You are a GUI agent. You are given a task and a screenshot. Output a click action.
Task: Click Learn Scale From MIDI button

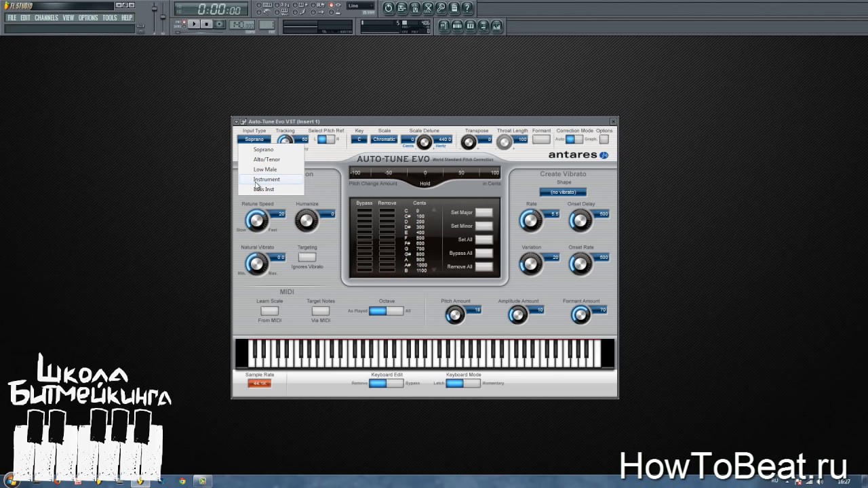[269, 310]
